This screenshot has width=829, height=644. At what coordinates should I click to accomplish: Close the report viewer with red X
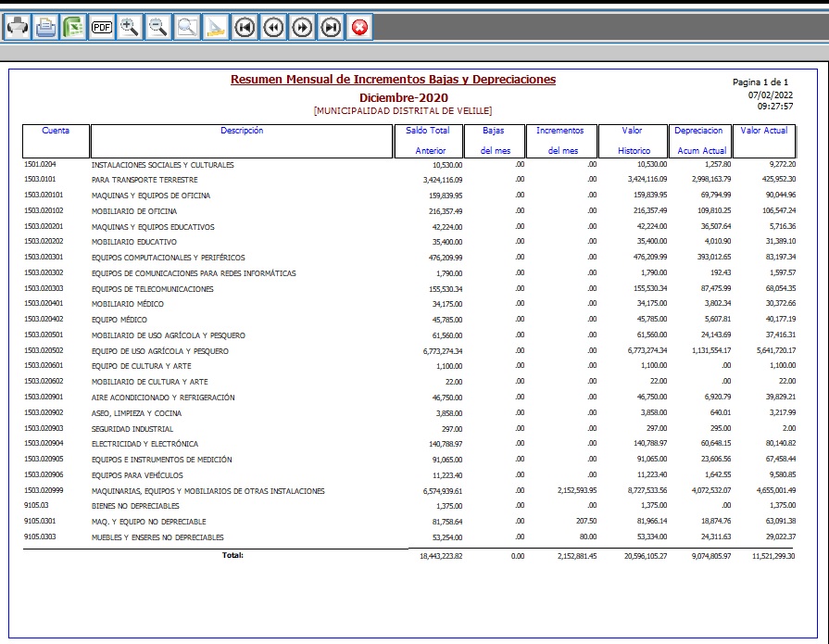(359, 27)
